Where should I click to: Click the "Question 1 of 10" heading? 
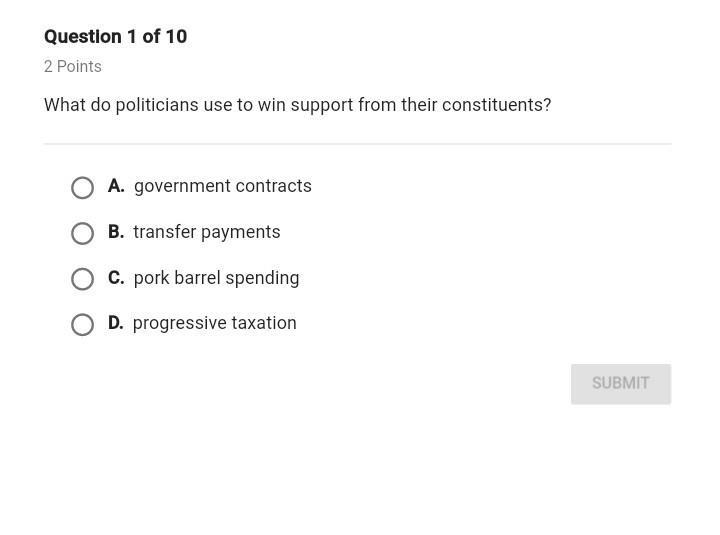(115, 37)
